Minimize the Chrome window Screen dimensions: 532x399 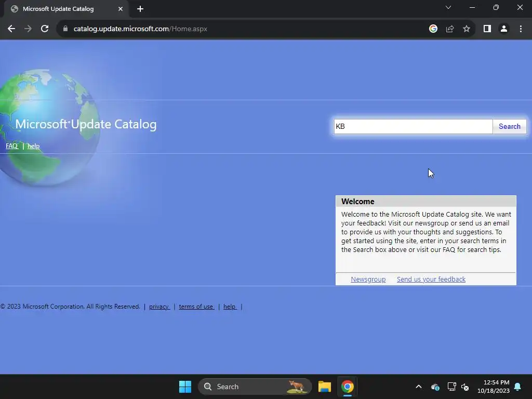472,7
